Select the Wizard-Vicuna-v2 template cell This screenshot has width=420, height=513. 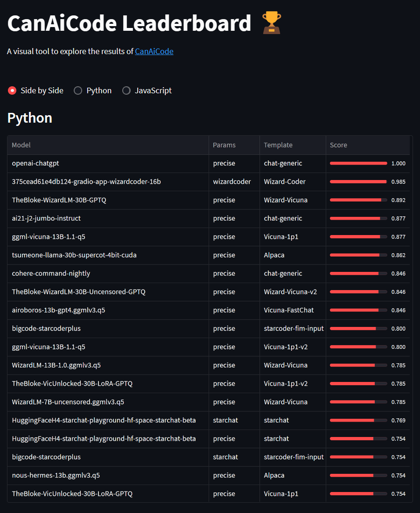pos(293,291)
